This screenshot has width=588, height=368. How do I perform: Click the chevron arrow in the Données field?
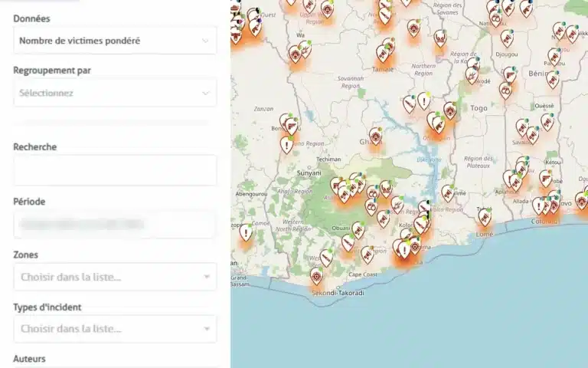coord(205,41)
